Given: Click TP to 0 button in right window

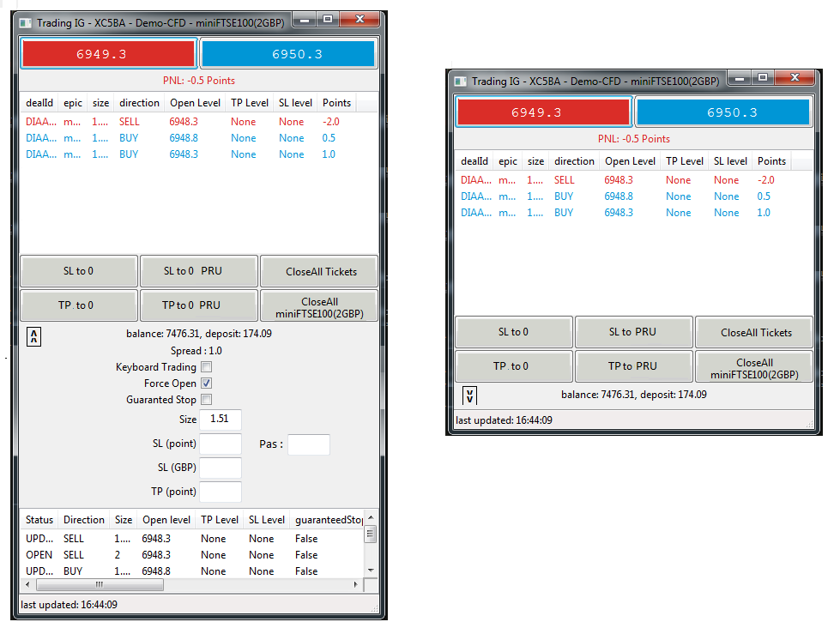Looking at the screenshot, I should pyautogui.click(x=514, y=366).
